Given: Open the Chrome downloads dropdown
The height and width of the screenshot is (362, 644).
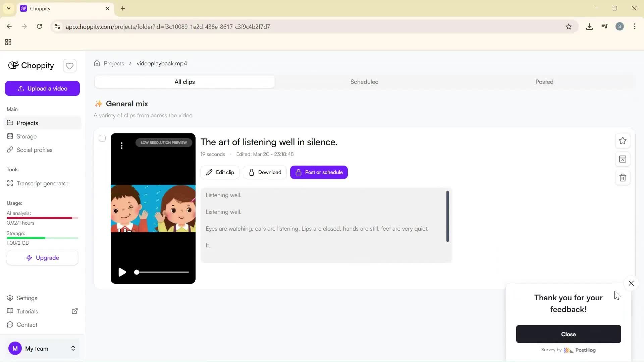Looking at the screenshot, I should [x=590, y=26].
